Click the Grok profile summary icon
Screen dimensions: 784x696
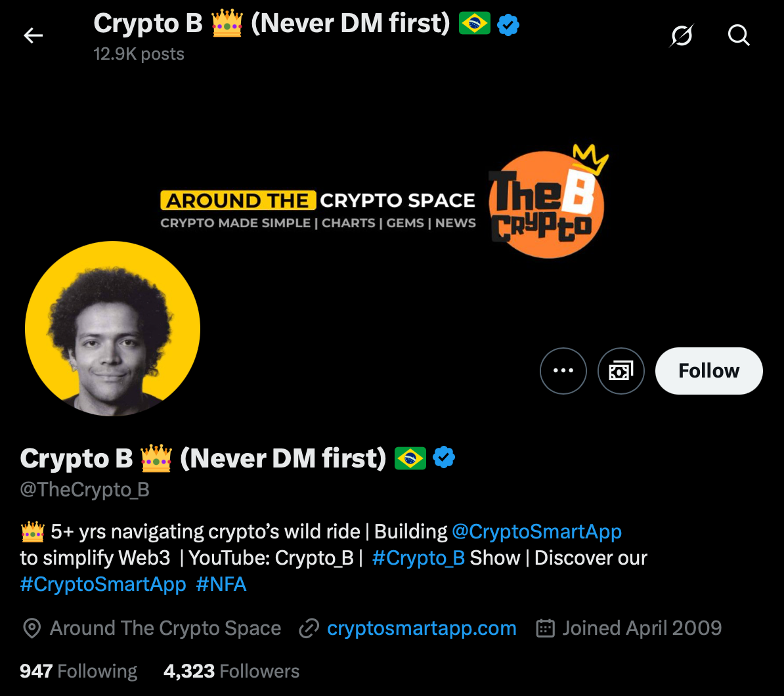[x=681, y=35]
